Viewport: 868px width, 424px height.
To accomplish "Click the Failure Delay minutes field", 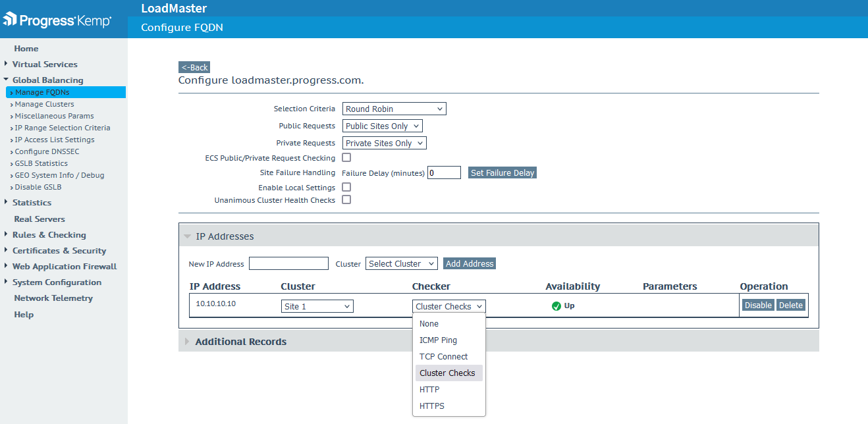I will [x=444, y=172].
